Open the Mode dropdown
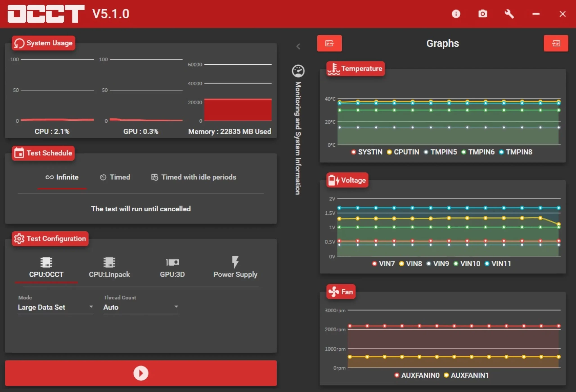Screen dimensions: 576x392 coord(55,307)
